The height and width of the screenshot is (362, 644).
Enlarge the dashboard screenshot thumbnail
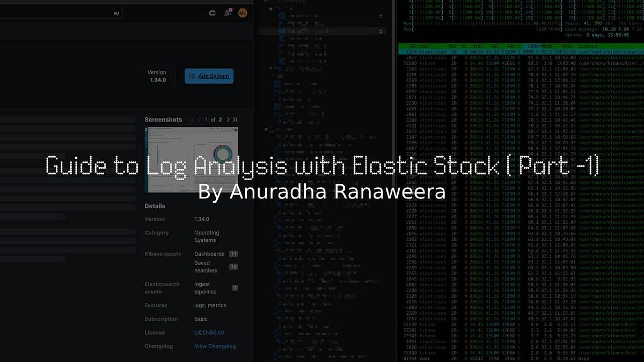191,159
